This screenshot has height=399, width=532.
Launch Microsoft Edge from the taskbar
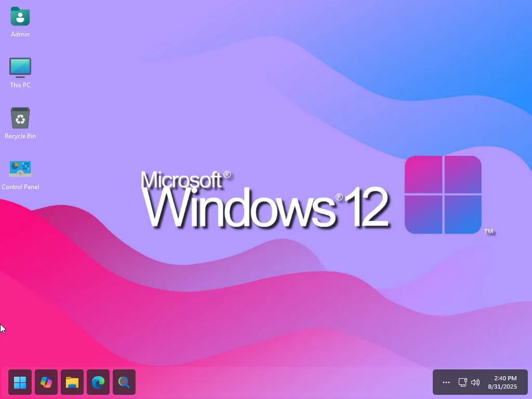tap(98, 382)
